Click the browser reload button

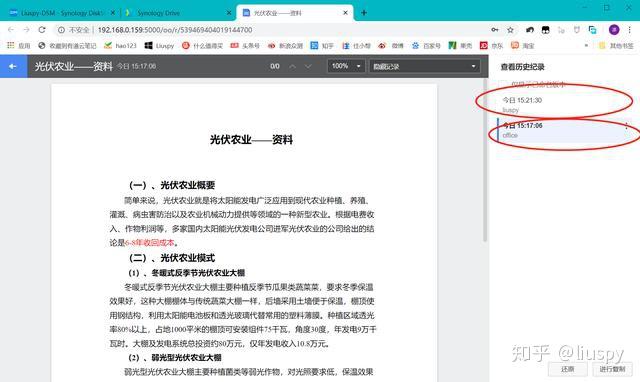point(42,30)
